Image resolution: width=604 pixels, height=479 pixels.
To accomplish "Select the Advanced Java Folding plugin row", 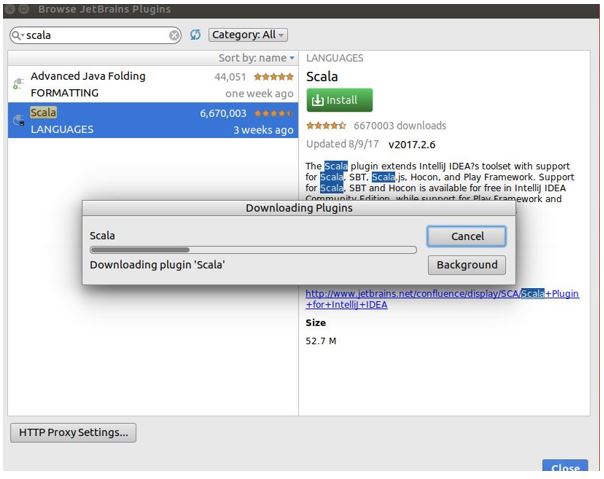I will [153, 84].
